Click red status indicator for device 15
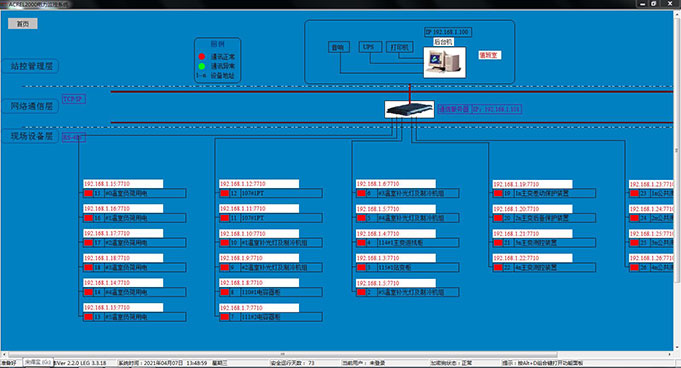 (x=89, y=193)
